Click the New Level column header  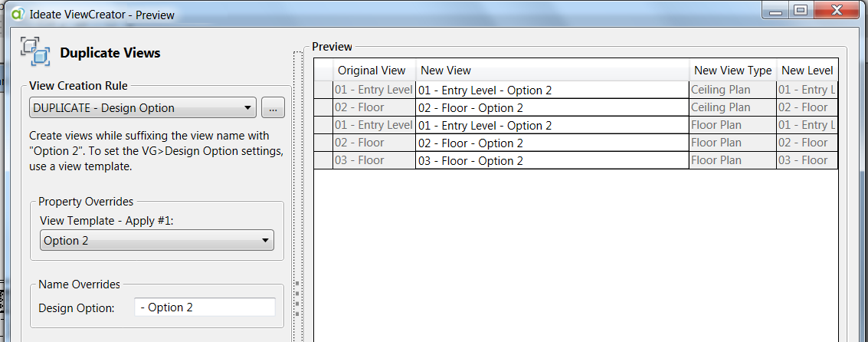807,71
